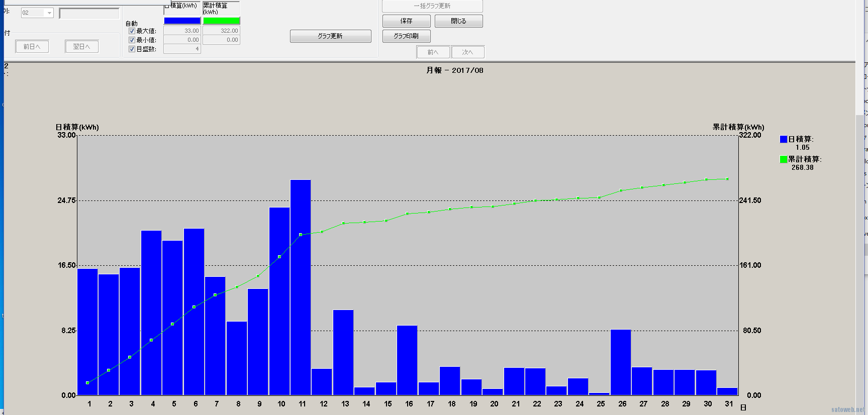Click the 累計積算 (kWh) column header
The height and width of the screenshot is (415, 868).
coord(221,8)
